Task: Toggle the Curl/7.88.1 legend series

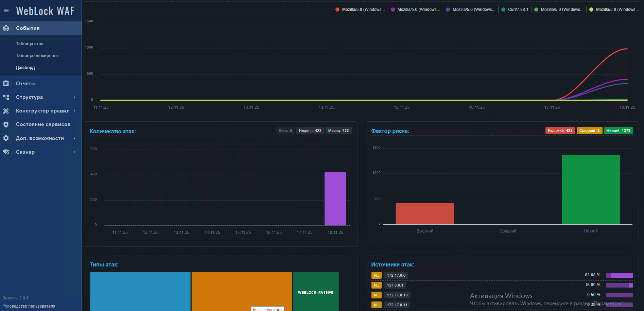Action: point(515,10)
